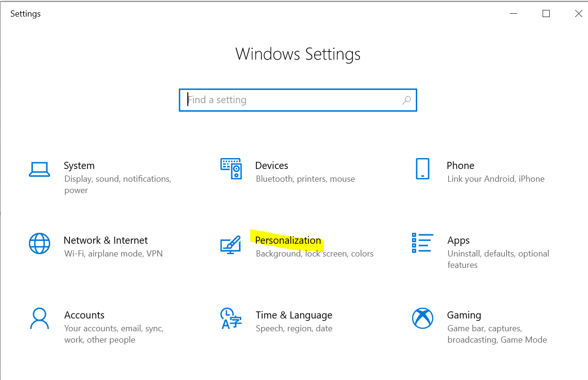The height and width of the screenshot is (380, 588).
Task: Open the highlighted Personalization heading
Action: 288,240
